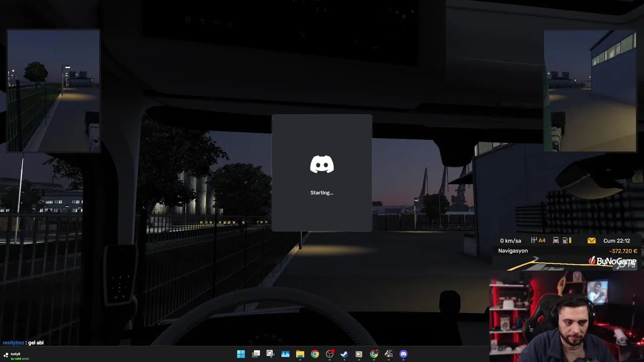
Task: Open Task View in the taskbar
Action: tap(256, 354)
